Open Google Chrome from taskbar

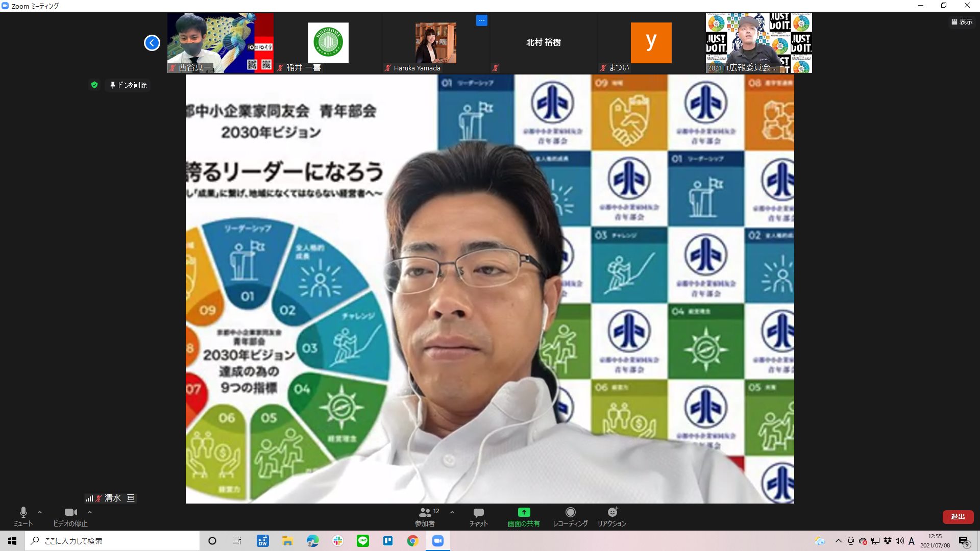[413, 541]
